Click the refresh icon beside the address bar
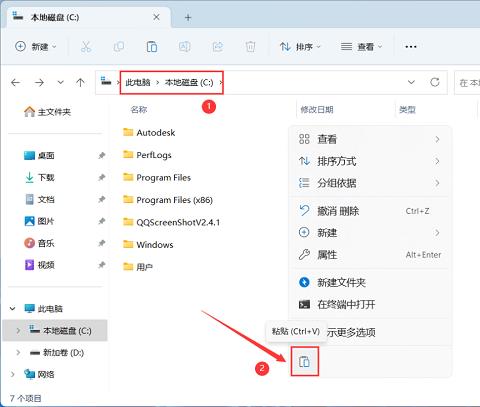Image resolution: width=480 pixels, height=407 pixels. pyautogui.click(x=434, y=82)
